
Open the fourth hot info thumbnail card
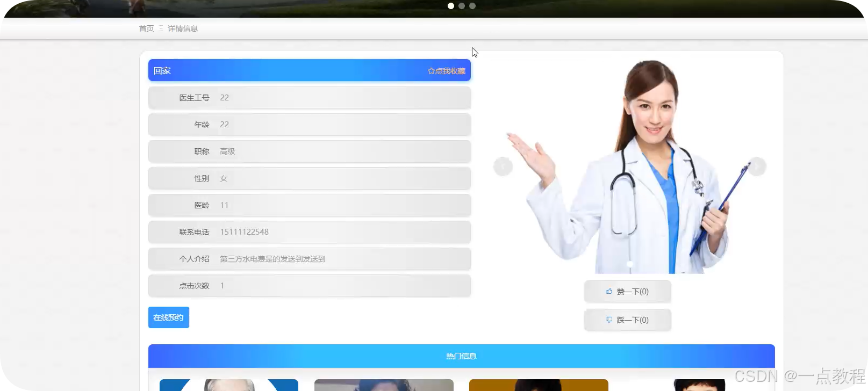point(693,385)
